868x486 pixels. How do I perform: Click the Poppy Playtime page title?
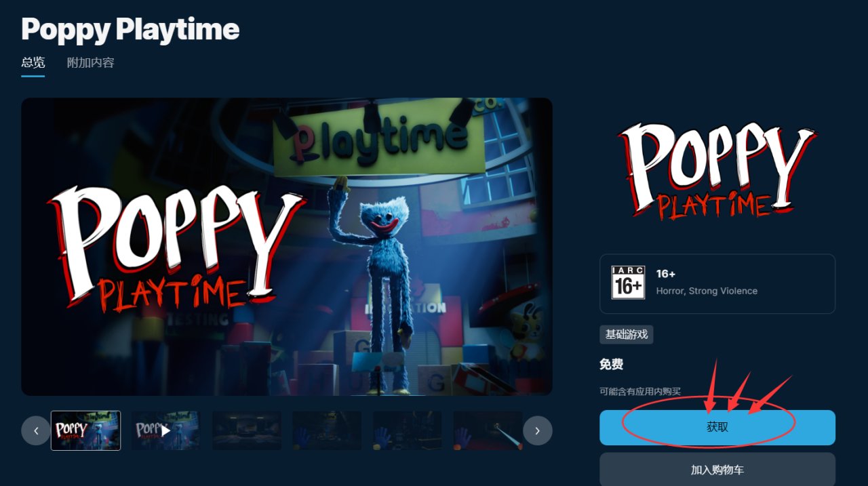(130, 30)
